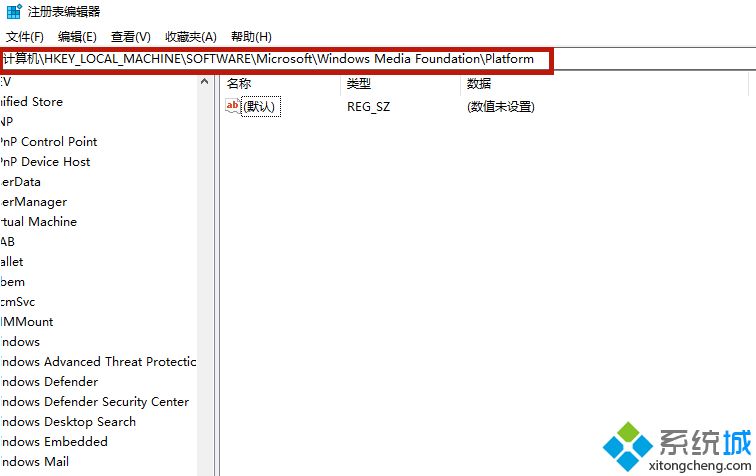This screenshot has height=476, width=756.
Task: Select the Windows Mail tree key
Action: point(35,462)
